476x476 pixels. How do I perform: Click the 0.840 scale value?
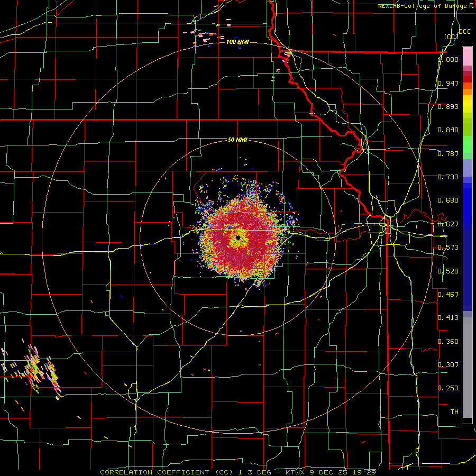point(448,130)
